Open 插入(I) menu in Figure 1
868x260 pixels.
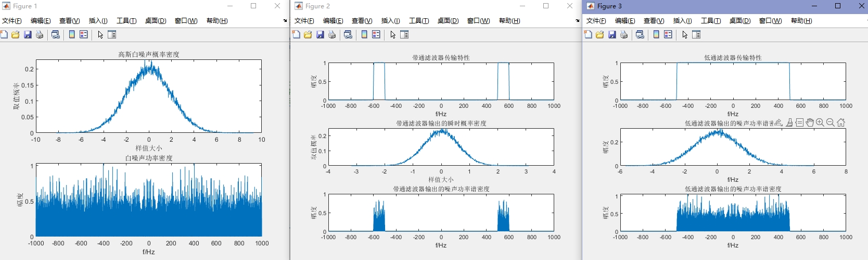pos(98,21)
